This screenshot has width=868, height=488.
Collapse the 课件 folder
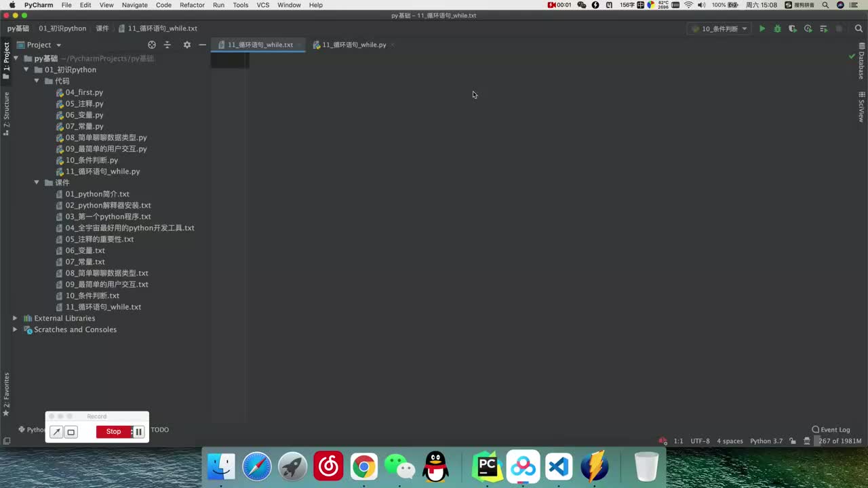[37, 182]
